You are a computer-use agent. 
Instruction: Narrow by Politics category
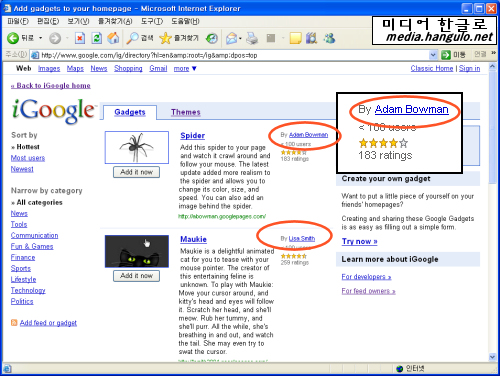pos(22,301)
